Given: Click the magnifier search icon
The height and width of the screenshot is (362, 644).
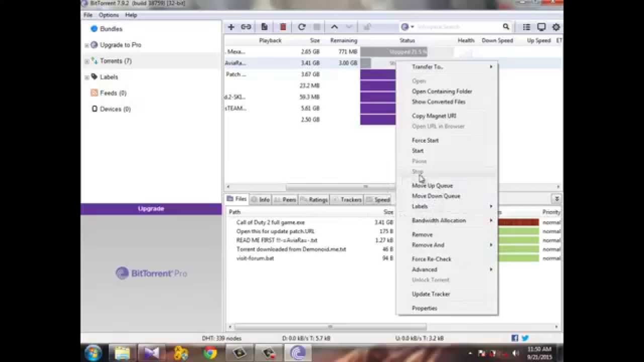Looking at the screenshot, I should coord(506,27).
